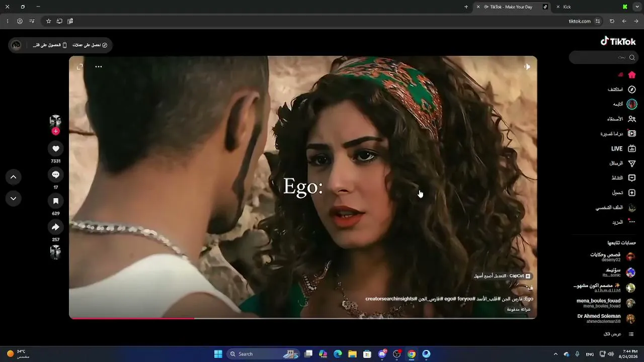Click the tiktok.com address bar
644x362 pixels.
579,21
